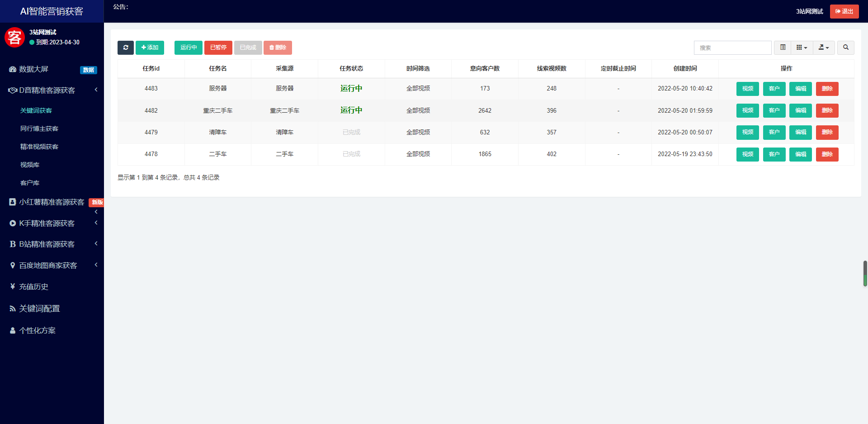The width and height of the screenshot is (868, 424).
Task: Click the 搜索 search input field
Action: 732,48
